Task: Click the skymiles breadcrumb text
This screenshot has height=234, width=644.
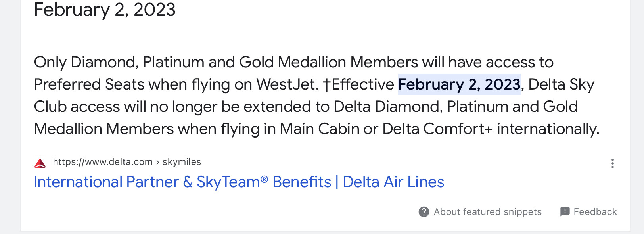Action: click(x=182, y=162)
